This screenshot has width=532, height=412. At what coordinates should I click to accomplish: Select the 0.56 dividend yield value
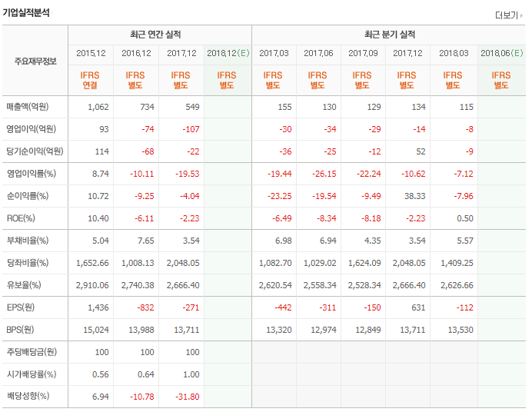pyautogui.click(x=101, y=374)
